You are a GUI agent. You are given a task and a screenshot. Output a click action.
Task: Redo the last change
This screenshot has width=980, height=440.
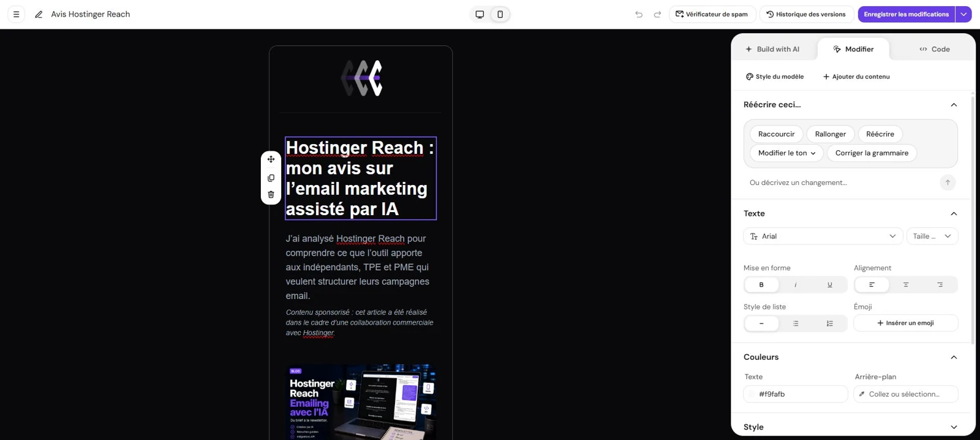[657, 14]
